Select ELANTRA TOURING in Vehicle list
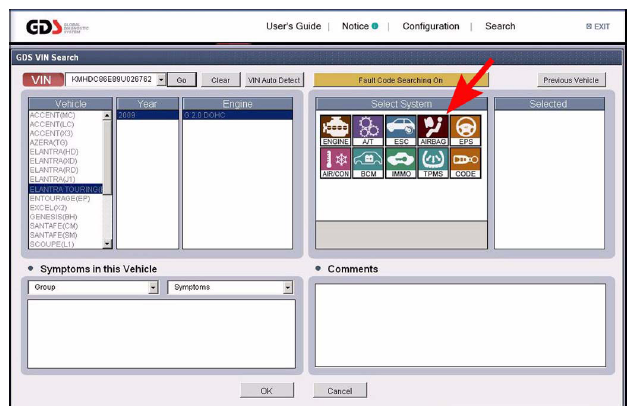Screen dimensions: 636x415 [x=66, y=189]
